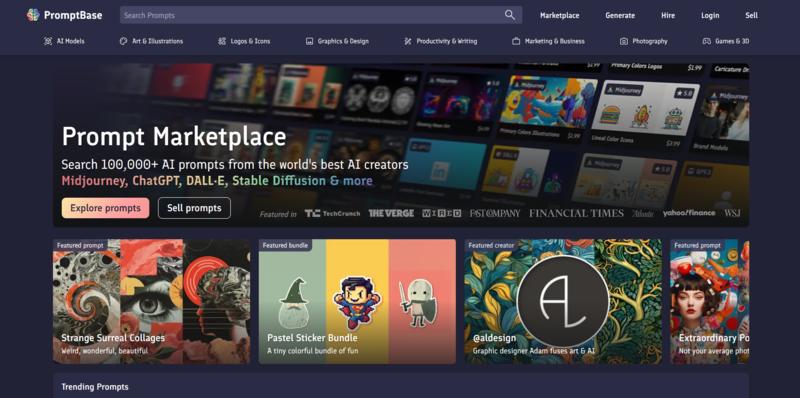
Task: Click the PromptBase brain logo icon
Action: tap(33, 15)
